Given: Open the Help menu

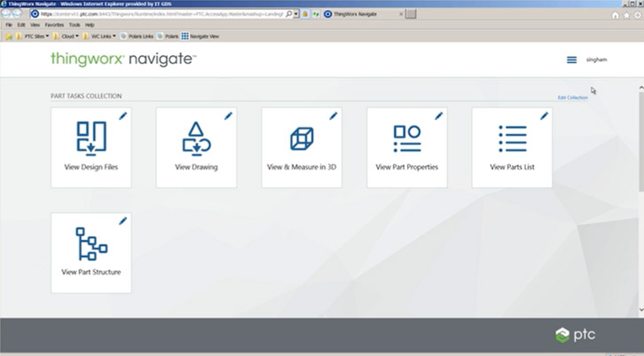Looking at the screenshot, I should 90,25.
